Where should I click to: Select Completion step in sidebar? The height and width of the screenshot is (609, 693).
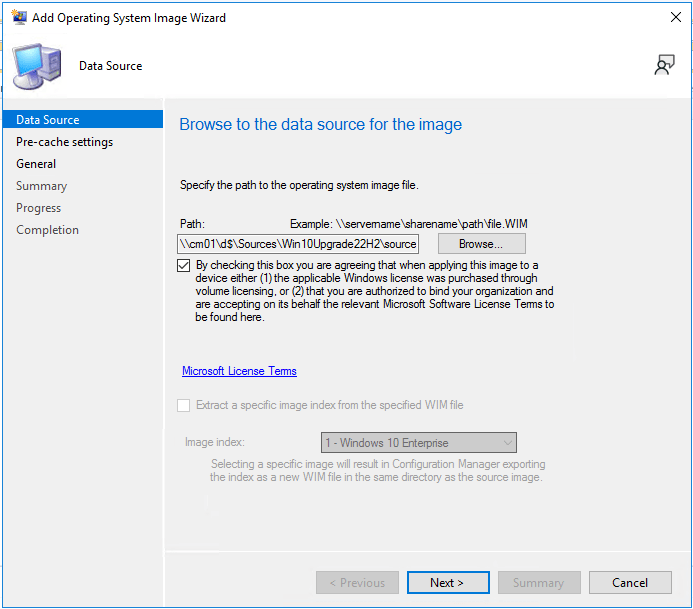[47, 230]
